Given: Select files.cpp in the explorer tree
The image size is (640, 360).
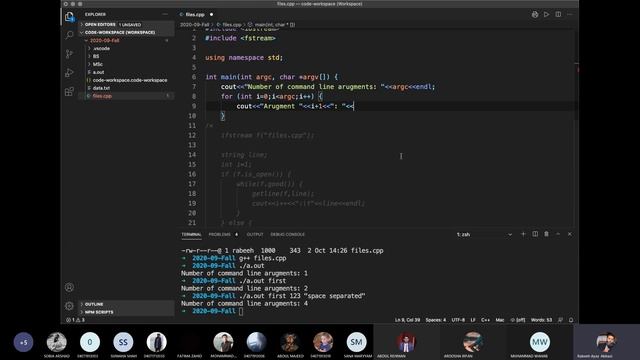Looking at the screenshot, I should [127, 96].
